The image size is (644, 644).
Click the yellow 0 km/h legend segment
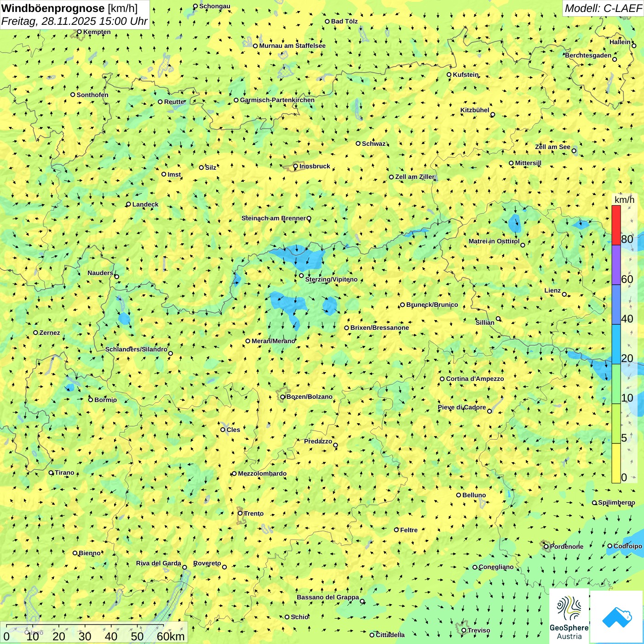click(616, 463)
